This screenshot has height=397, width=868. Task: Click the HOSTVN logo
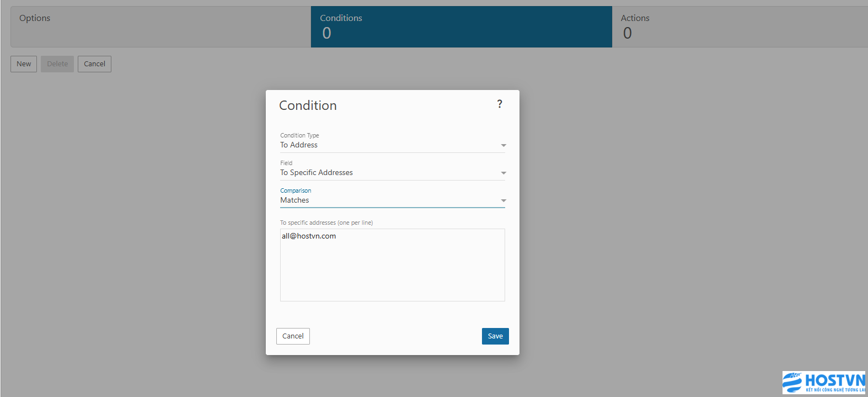click(824, 382)
